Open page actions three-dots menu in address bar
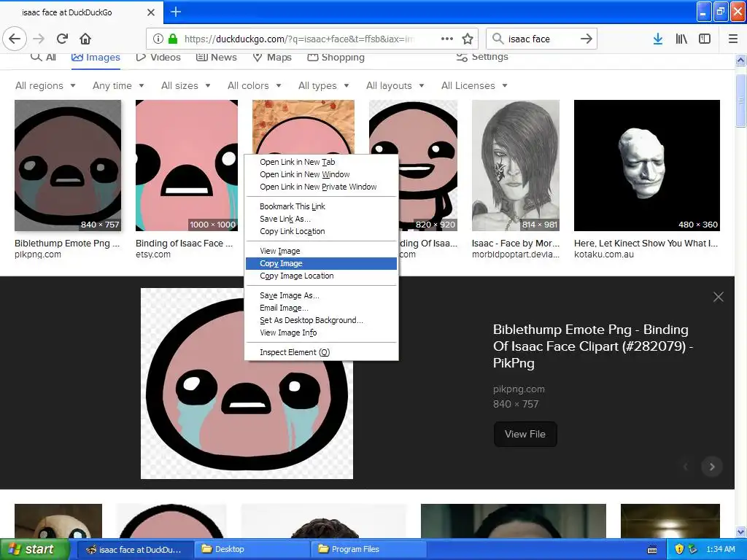Image resolution: width=747 pixels, height=560 pixels. click(447, 39)
